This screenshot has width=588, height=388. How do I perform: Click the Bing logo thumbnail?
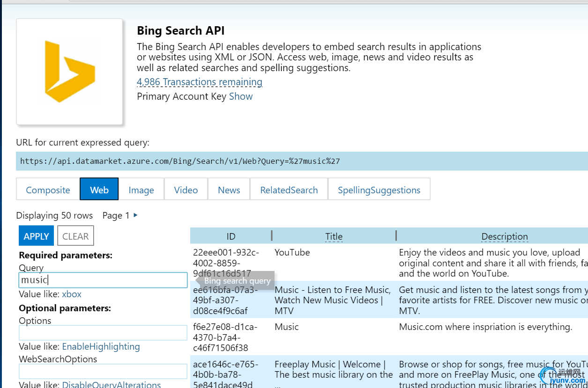tap(70, 72)
